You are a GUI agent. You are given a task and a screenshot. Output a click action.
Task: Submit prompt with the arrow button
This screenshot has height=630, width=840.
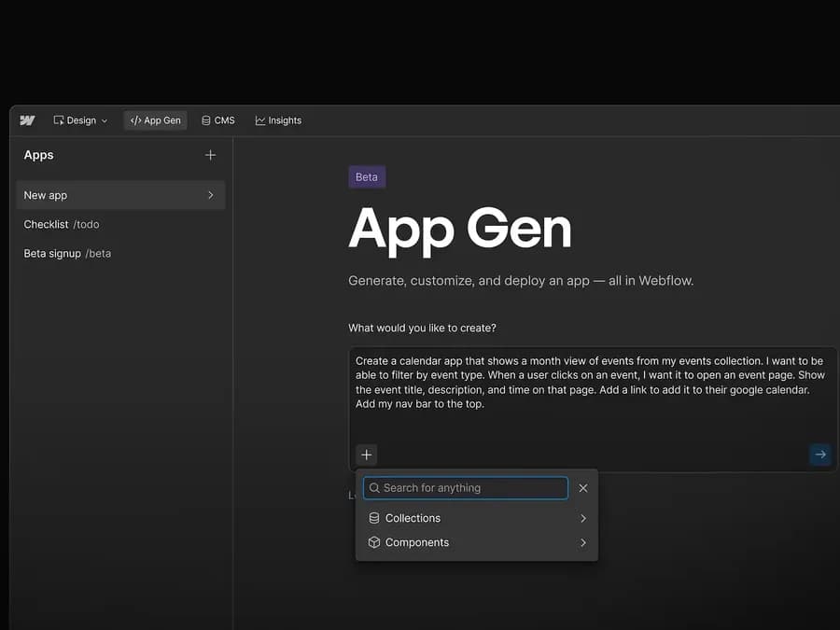(x=820, y=455)
